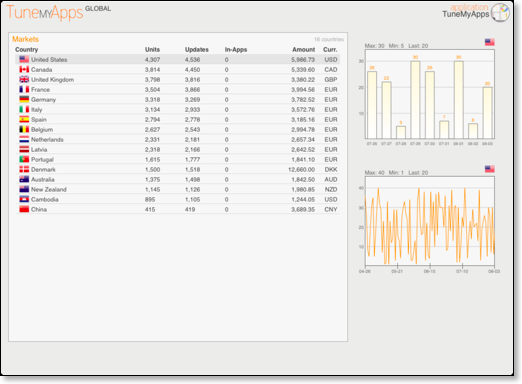Viewport: 522px width, 384px height.
Task: Click the Portugal flag icon
Action: coord(24,159)
